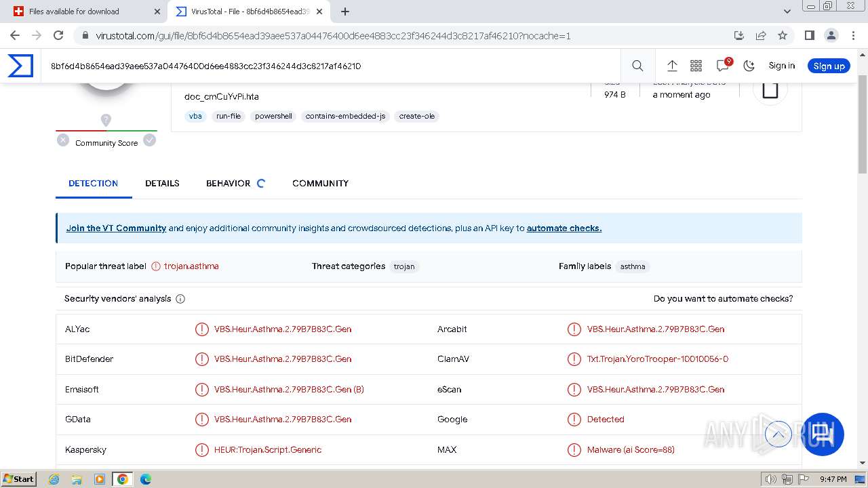
Task: Click the ALYac detection alert icon
Action: [202, 329]
